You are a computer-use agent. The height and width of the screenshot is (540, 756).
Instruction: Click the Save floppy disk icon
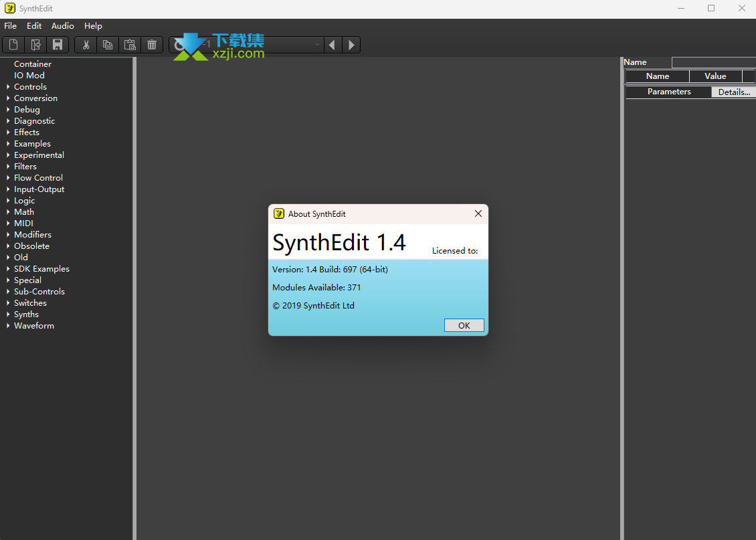click(58, 45)
